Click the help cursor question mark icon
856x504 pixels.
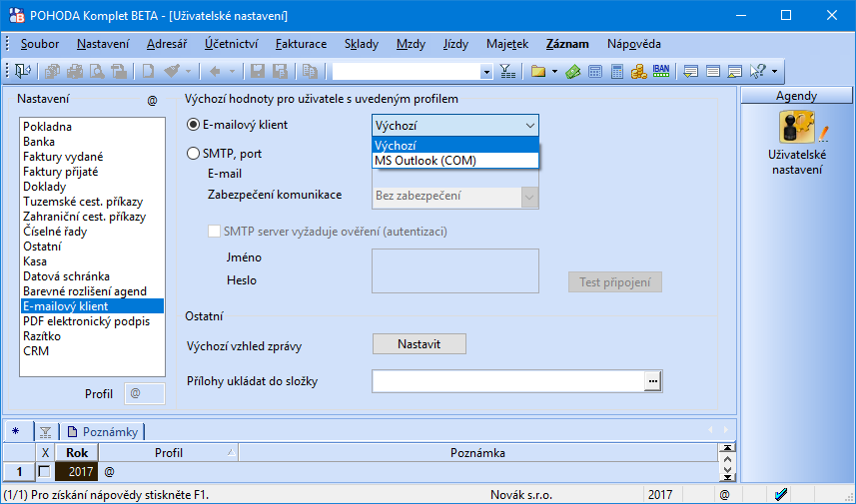click(758, 71)
